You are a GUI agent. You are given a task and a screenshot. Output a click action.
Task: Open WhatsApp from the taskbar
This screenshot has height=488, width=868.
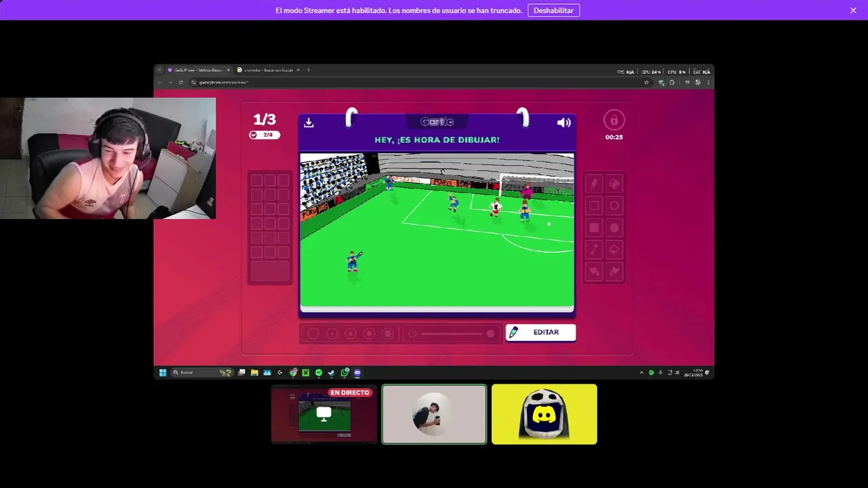(344, 373)
